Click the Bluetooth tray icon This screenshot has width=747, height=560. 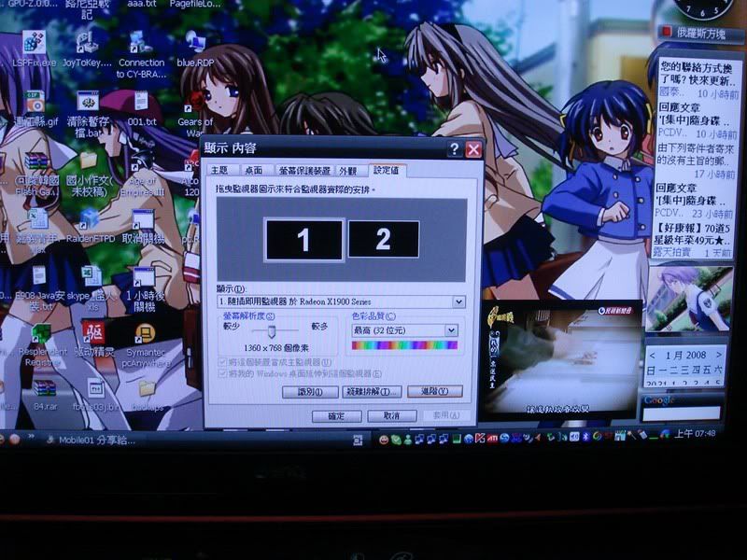click(x=586, y=437)
